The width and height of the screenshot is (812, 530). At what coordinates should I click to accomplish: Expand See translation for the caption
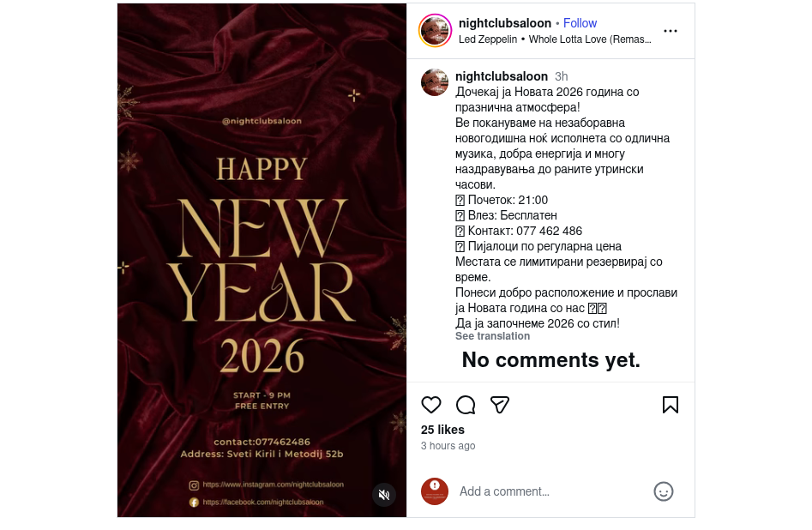point(492,335)
